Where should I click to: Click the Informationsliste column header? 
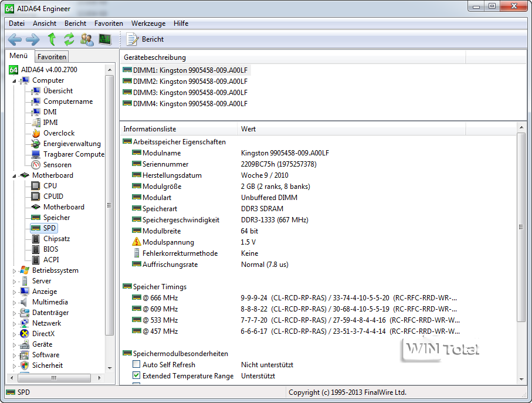coord(178,129)
